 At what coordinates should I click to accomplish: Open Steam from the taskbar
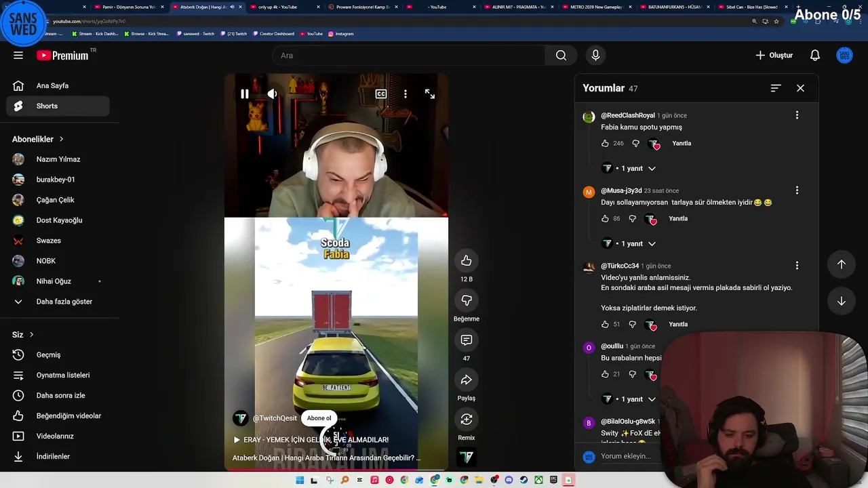pyautogui.click(x=524, y=481)
